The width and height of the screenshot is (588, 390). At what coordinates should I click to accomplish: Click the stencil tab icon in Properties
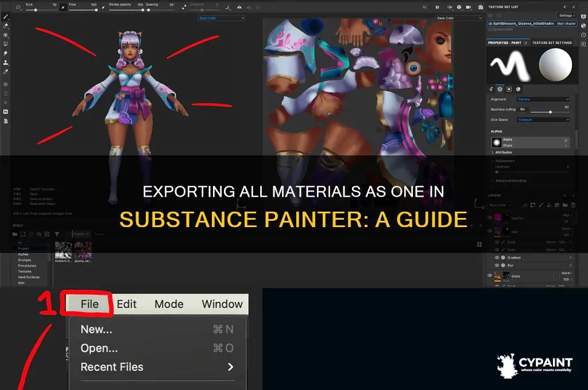[509, 89]
